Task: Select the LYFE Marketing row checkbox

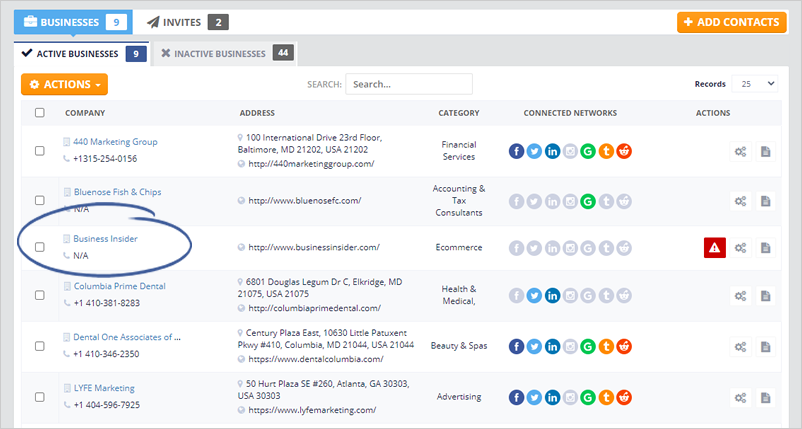Action: coord(40,397)
